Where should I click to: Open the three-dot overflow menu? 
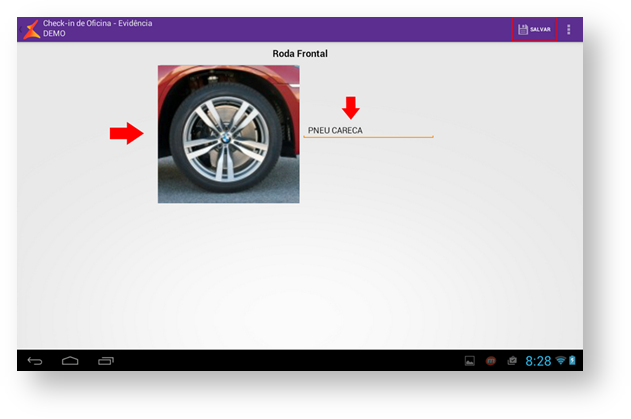pos(569,29)
